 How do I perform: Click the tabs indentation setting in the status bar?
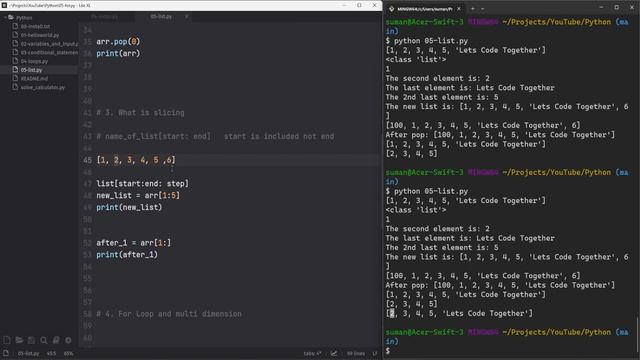tap(312, 353)
